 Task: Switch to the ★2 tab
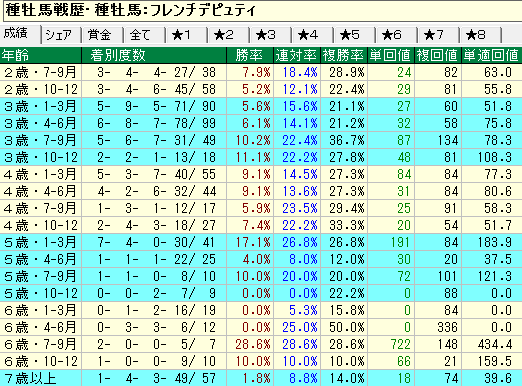[228, 35]
